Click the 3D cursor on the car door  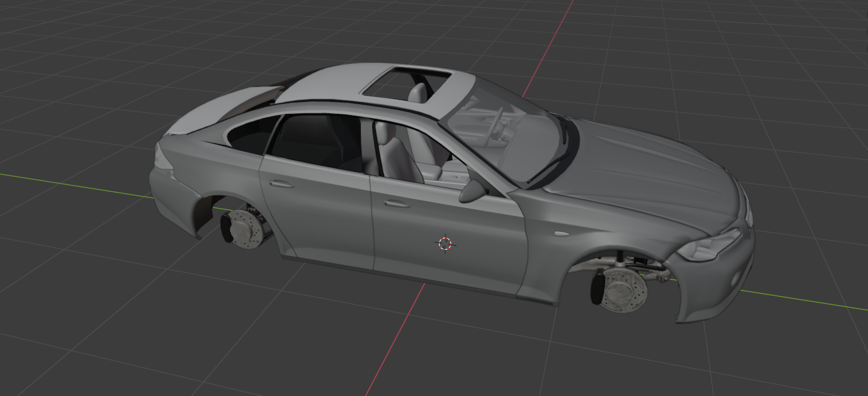pyautogui.click(x=445, y=243)
